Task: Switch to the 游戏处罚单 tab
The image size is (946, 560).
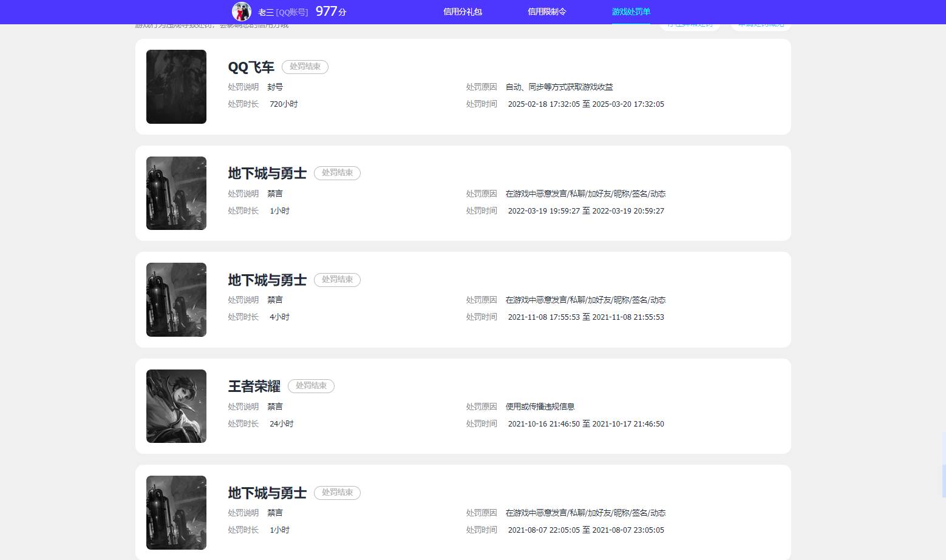Action: point(631,11)
